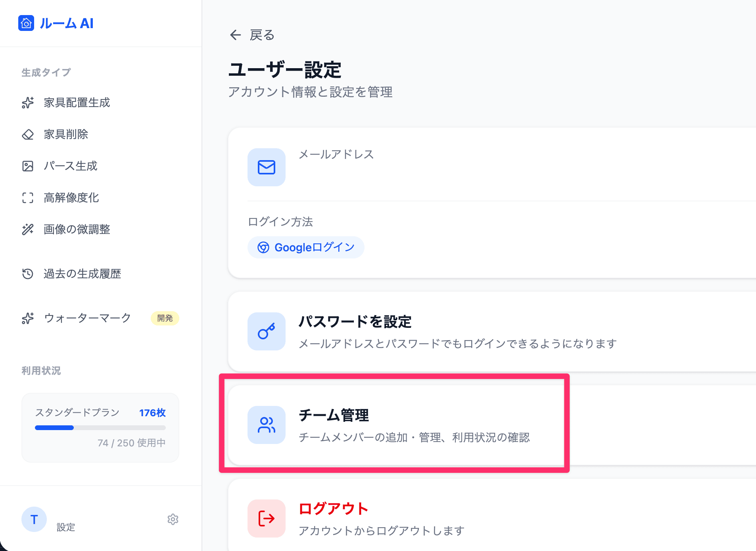This screenshot has height=551, width=756.
Task: Click the red logout icon
Action: coord(267,518)
